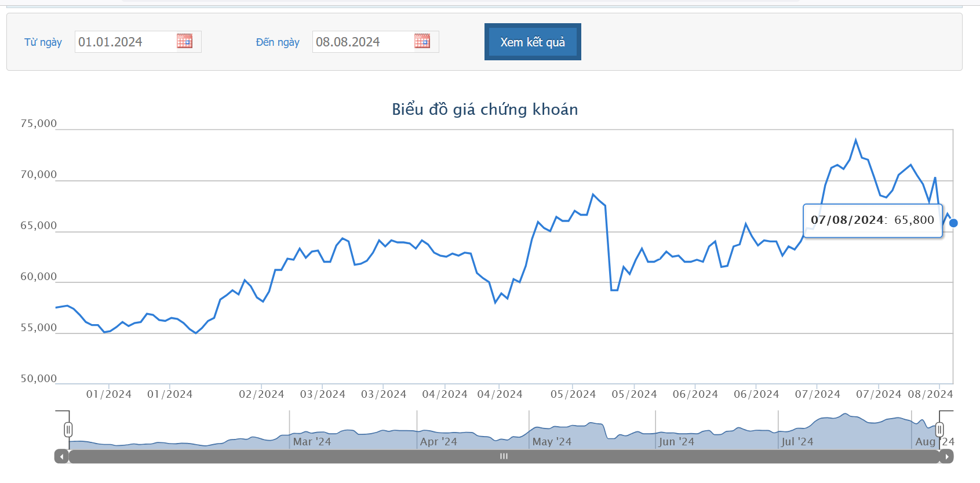980x483 pixels.
Task: Click the 60,000 y-axis label
Action: point(39,277)
